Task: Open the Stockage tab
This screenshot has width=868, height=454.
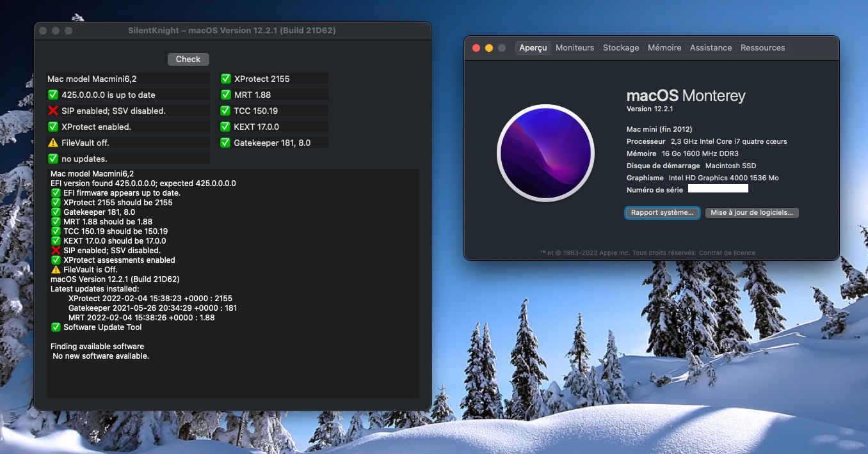Action: pyautogui.click(x=621, y=48)
